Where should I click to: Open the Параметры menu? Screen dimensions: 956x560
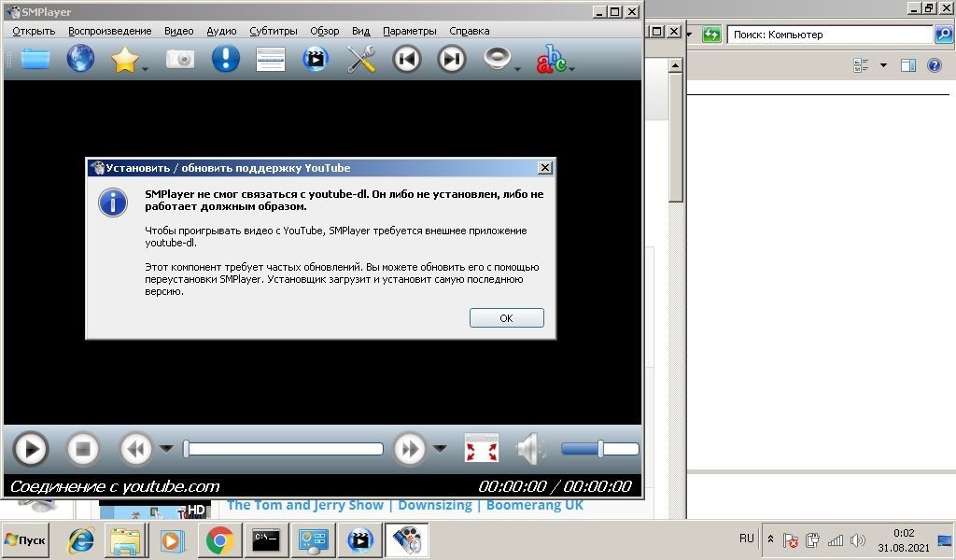click(410, 31)
